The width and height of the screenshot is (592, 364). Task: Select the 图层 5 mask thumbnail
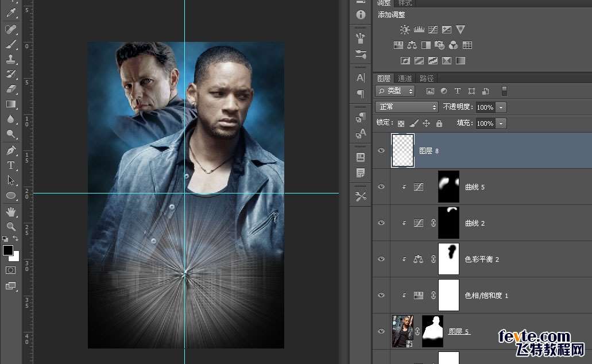tap(432, 331)
